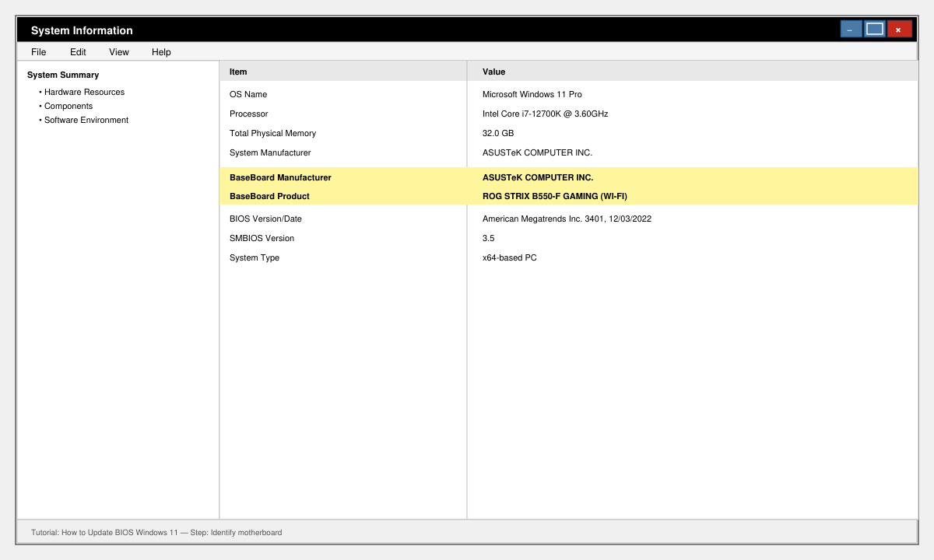The width and height of the screenshot is (934, 560).
Task: Maximize the System Information window
Action: 875,30
